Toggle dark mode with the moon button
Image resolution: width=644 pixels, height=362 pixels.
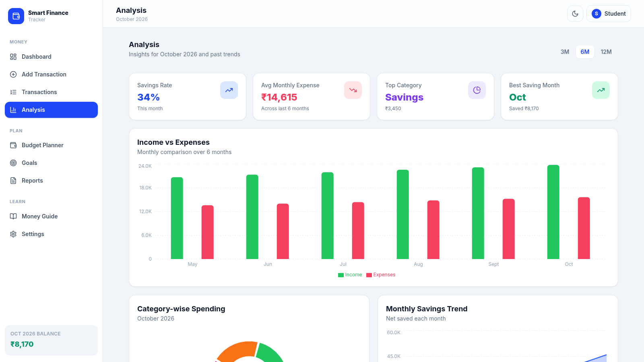click(575, 14)
